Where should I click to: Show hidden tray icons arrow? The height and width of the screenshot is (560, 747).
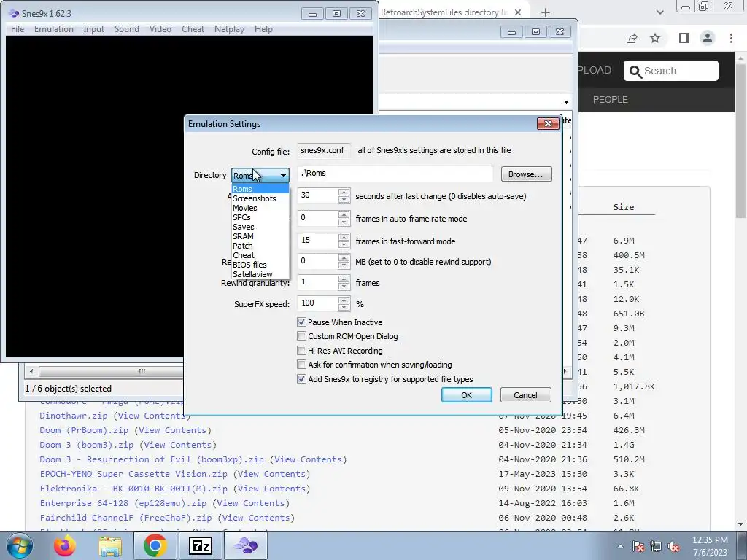620,546
